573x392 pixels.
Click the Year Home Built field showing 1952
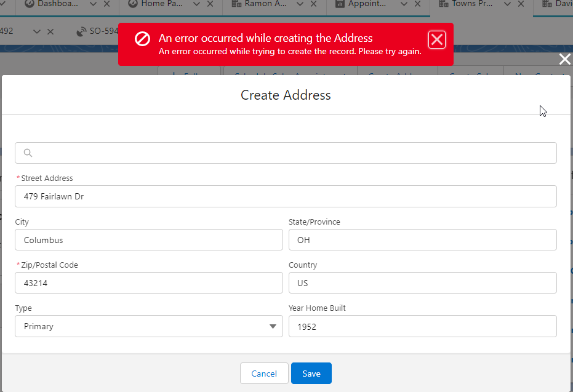pyautogui.click(x=423, y=326)
